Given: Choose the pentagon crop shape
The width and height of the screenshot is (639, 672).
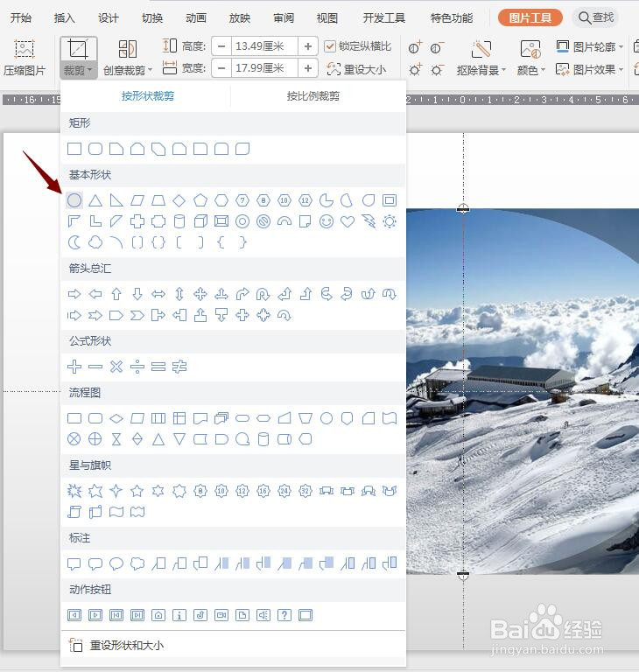Looking at the screenshot, I should coord(200,200).
